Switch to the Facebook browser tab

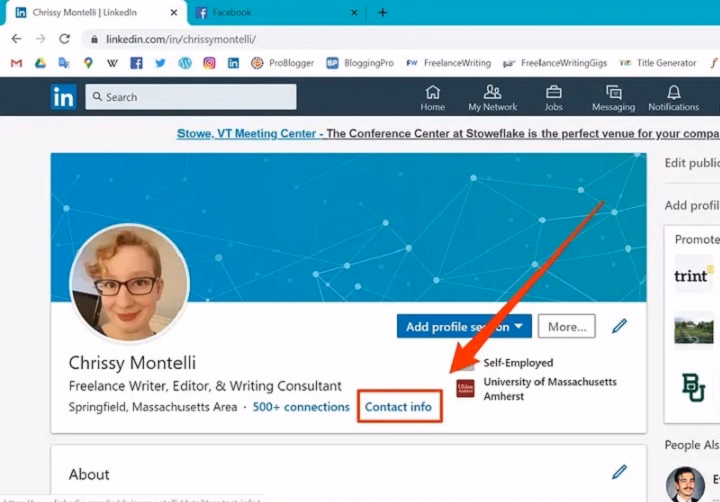(x=277, y=13)
